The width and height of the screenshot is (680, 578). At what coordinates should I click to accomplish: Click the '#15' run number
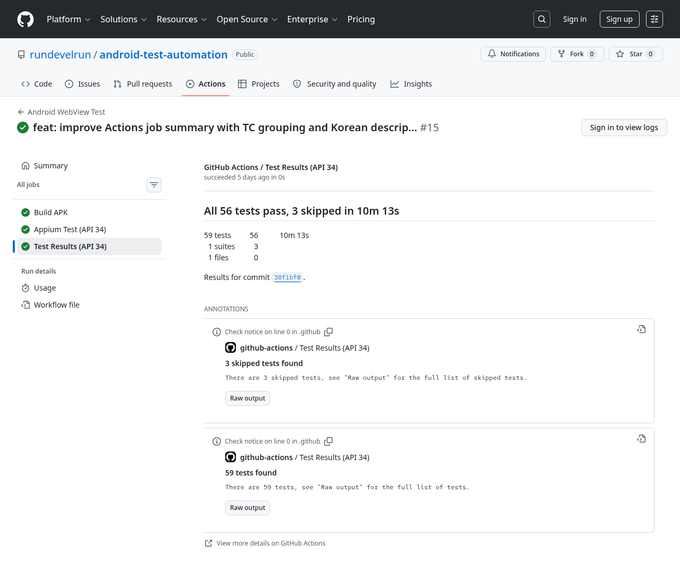[429, 127]
